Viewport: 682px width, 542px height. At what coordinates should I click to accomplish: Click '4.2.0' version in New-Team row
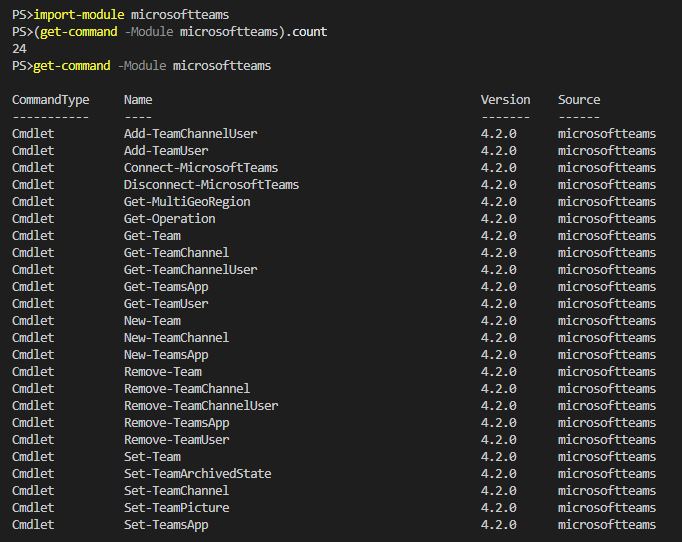(x=498, y=321)
